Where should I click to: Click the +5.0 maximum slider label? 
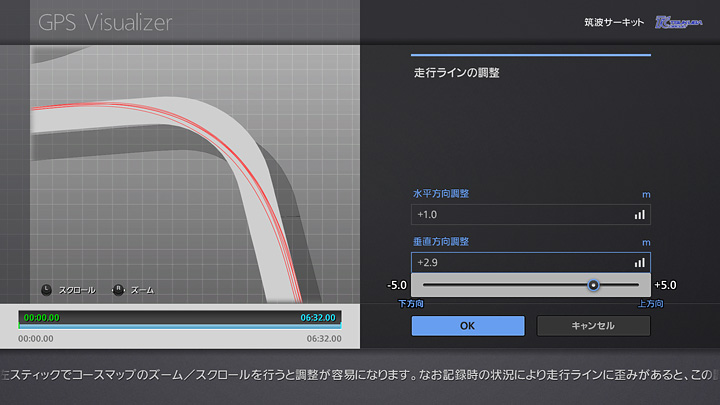tap(666, 285)
